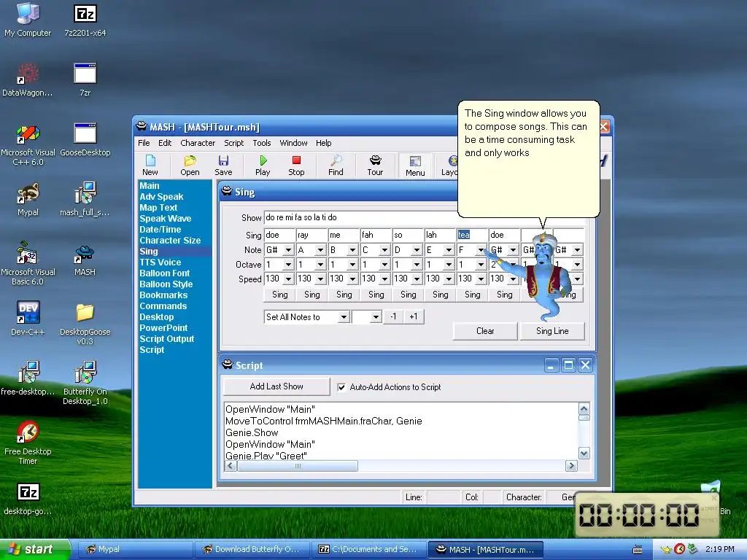The height and width of the screenshot is (560, 747).
Task: Click the Sing button under doe
Action: 279,295
